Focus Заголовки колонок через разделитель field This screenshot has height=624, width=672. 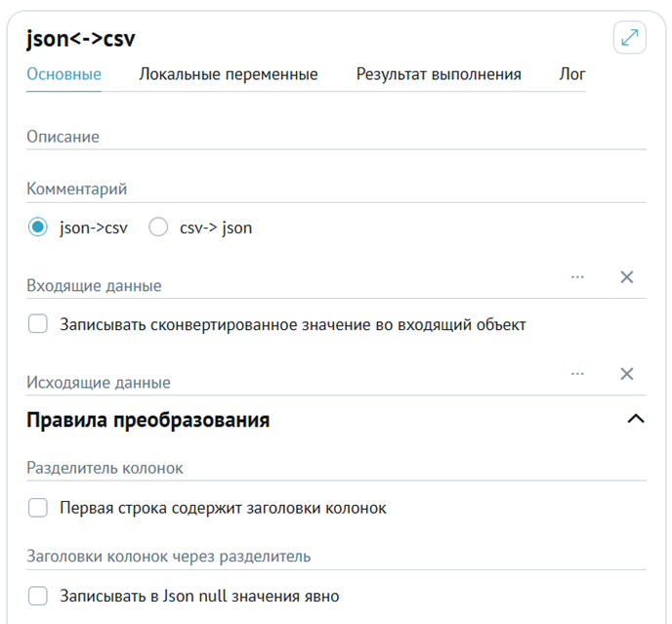pyautogui.click(x=336, y=557)
